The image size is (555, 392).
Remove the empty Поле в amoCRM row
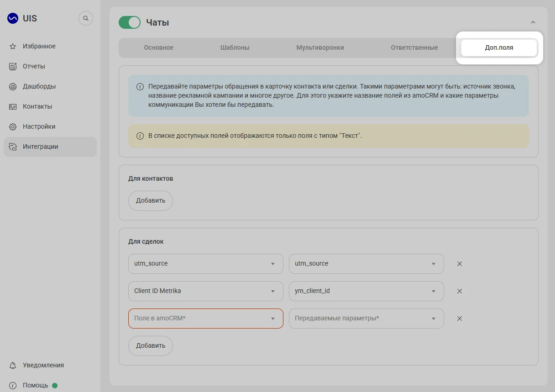pos(460,319)
